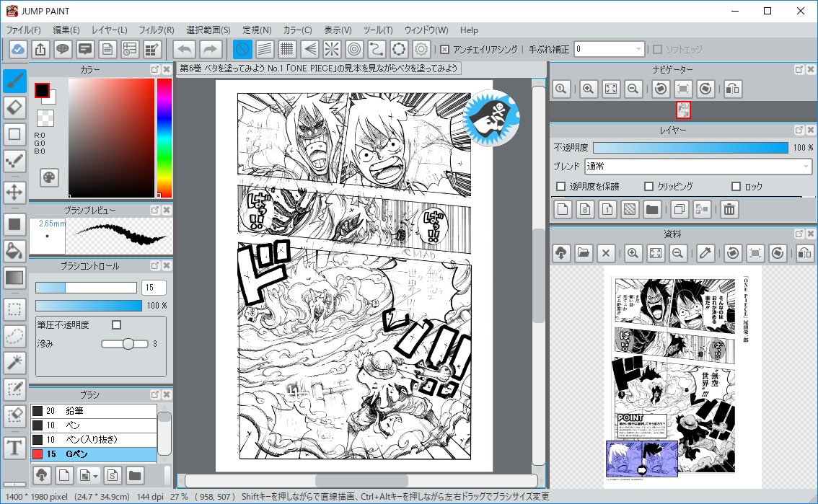The height and width of the screenshot is (504, 818).
Task: Enable grid snap guide
Action: tap(287, 50)
